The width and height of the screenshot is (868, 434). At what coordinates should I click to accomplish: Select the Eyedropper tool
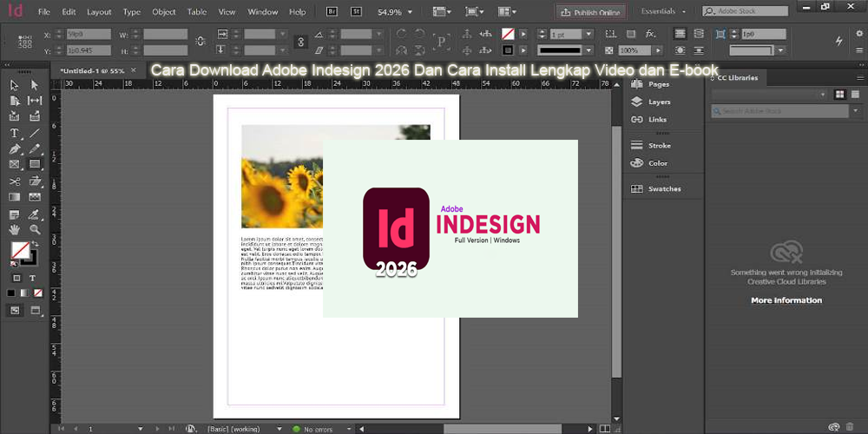click(x=35, y=214)
